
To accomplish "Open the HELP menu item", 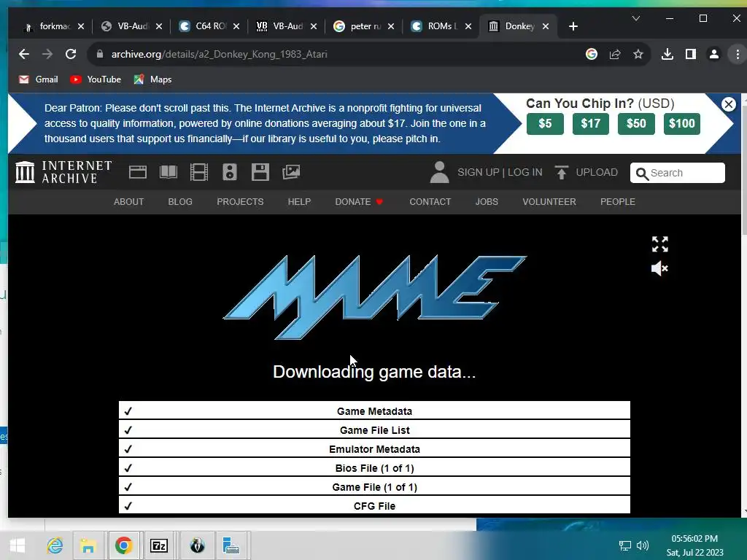I will (x=299, y=202).
